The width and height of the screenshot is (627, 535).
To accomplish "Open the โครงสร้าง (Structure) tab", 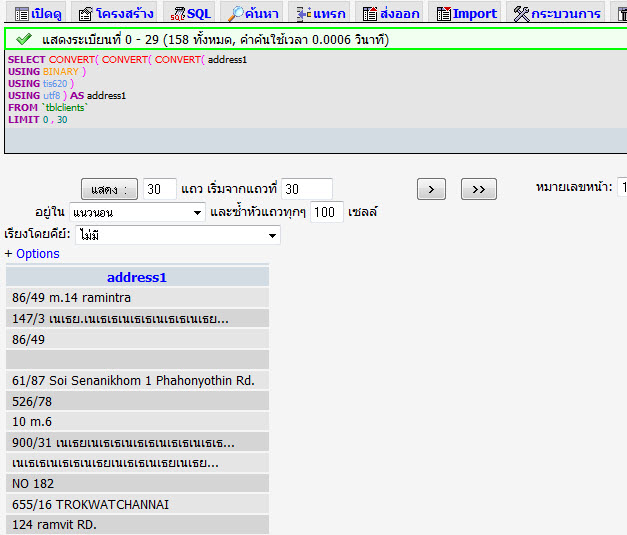I will tap(116, 12).
